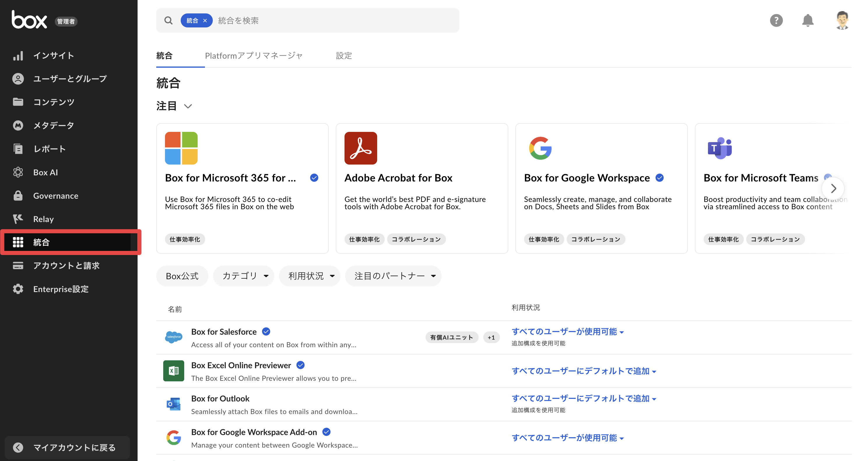Toggle the Box公式 filter
The image size is (868, 461).
coord(182,276)
